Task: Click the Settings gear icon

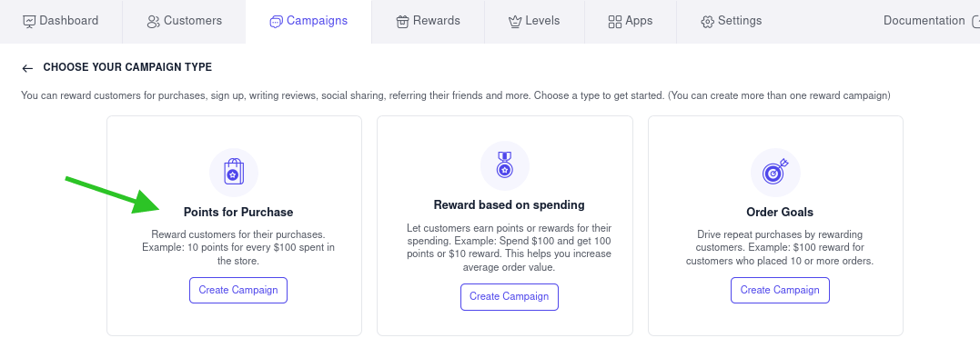Action: tap(708, 22)
